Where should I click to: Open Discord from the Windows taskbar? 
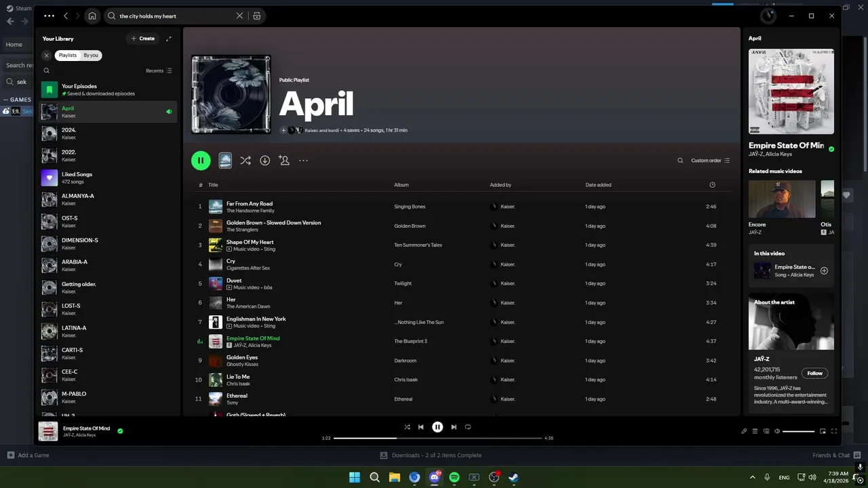[435, 477]
